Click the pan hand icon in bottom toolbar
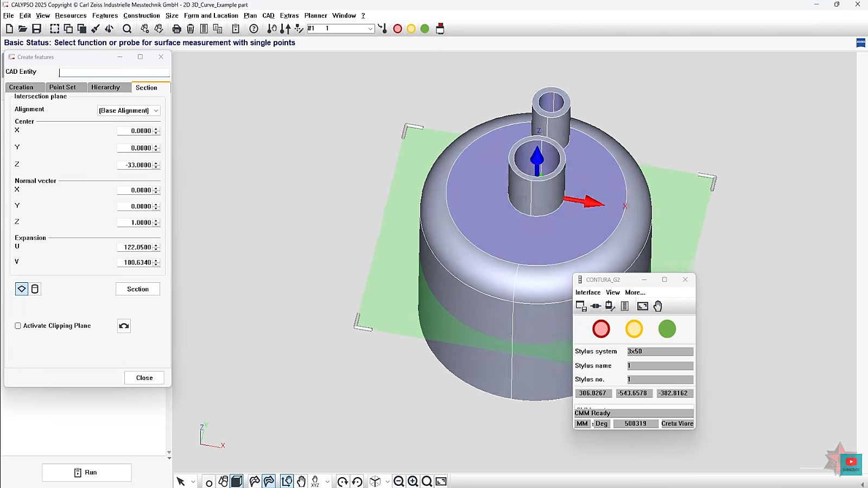The image size is (868, 488). pos(301,481)
